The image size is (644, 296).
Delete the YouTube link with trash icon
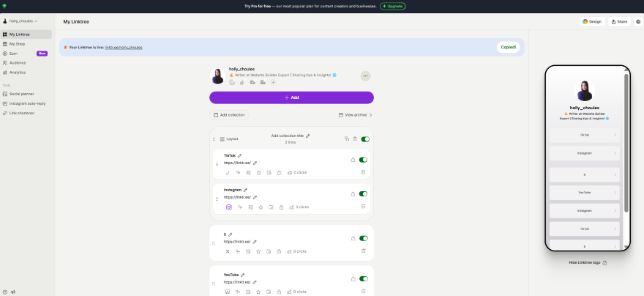(x=363, y=291)
